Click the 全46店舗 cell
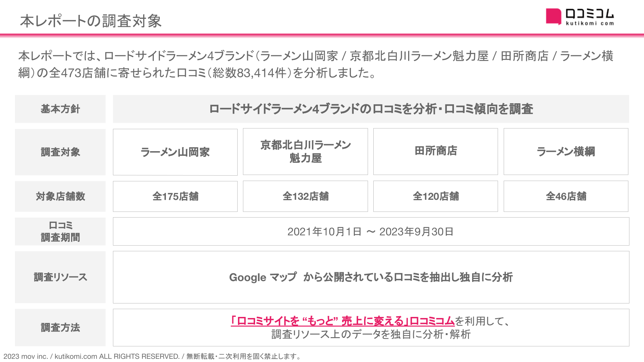 tap(566, 196)
